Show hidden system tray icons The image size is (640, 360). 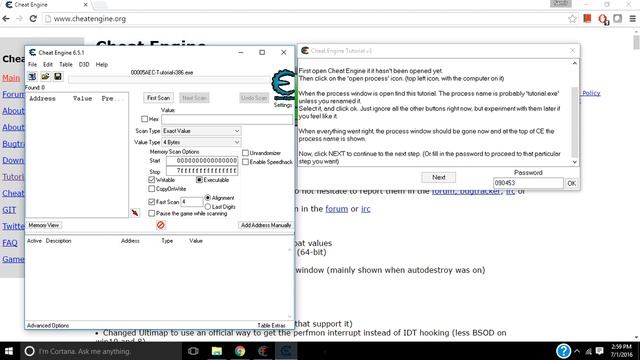(577, 351)
